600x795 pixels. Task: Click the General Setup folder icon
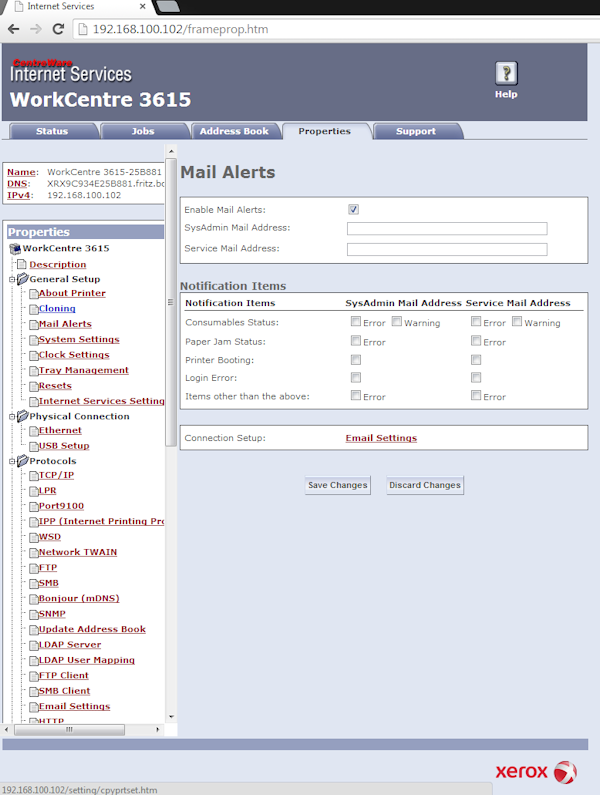click(x=22, y=279)
